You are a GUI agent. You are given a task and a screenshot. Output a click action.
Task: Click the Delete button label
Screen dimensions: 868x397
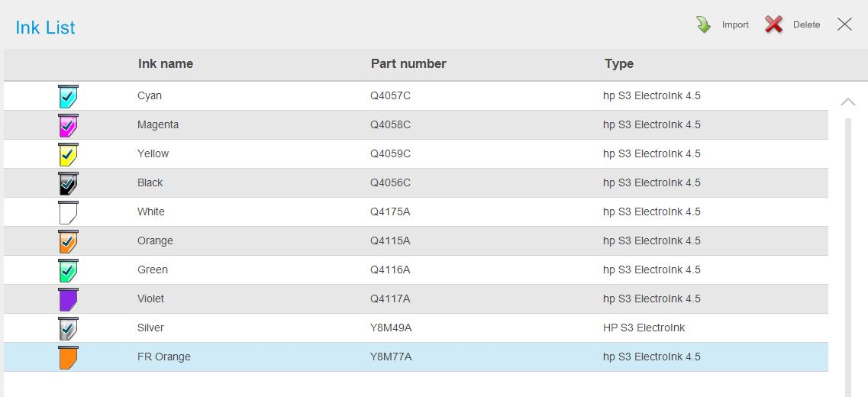[x=807, y=25]
